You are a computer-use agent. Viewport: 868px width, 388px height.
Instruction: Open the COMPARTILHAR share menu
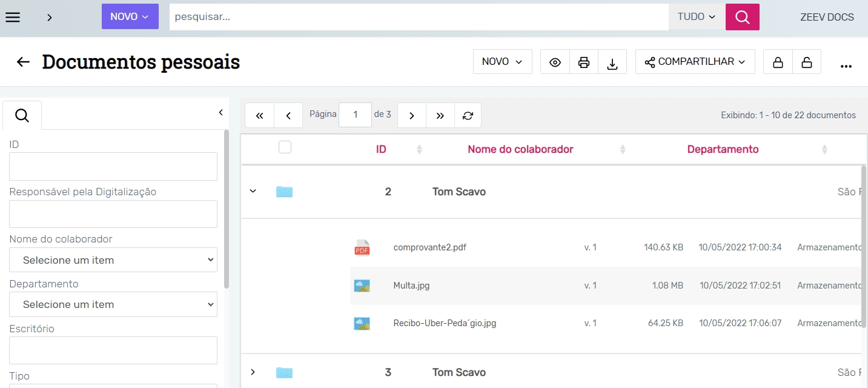click(695, 62)
